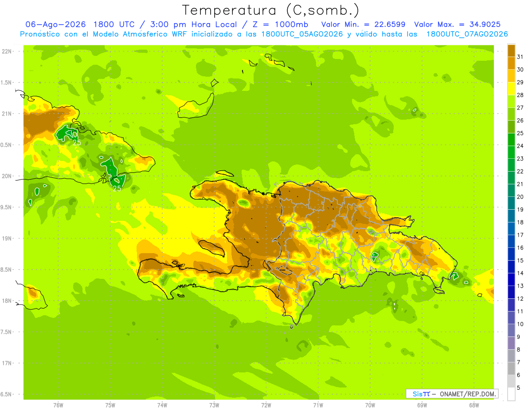The image size is (532, 411).
Task: Click the legend value '31'
Action: pos(520,57)
